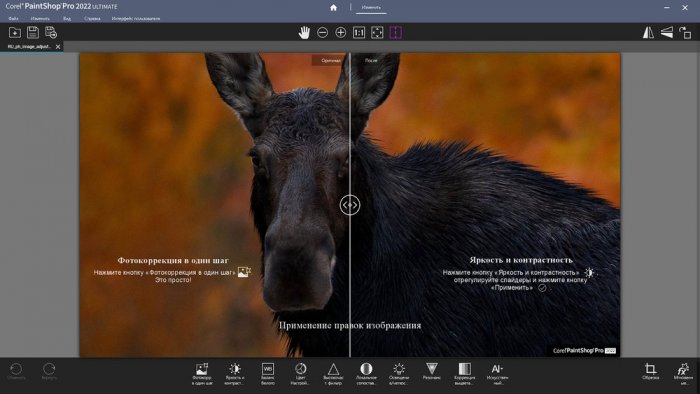
Task: Open the Интерфейс пользователя menu
Action: [x=136, y=19]
